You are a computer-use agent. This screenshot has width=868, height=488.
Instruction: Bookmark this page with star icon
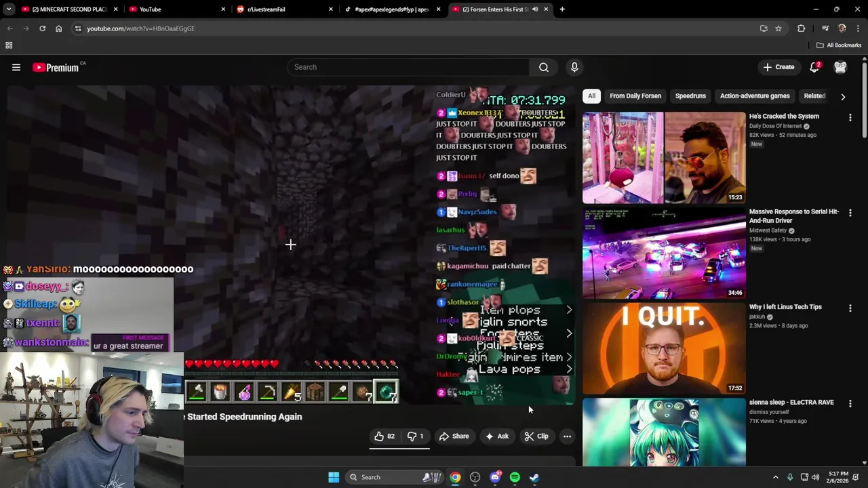pyautogui.click(x=778, y=28)
